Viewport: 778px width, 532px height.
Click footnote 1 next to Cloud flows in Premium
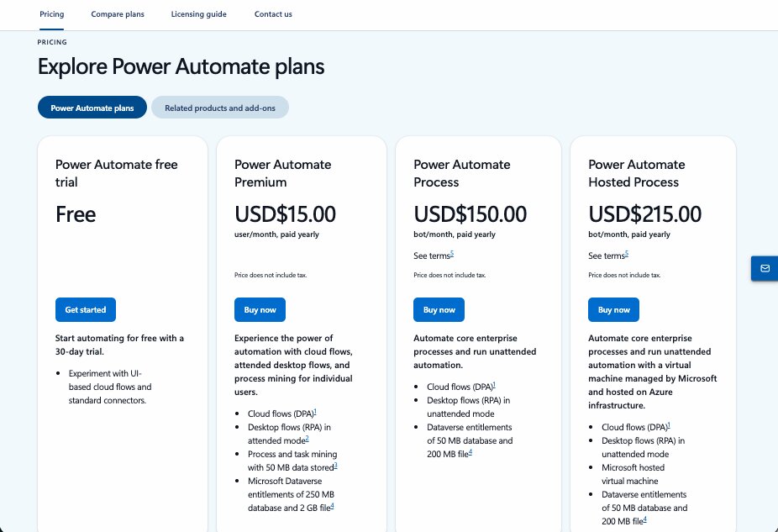point(316,412)
